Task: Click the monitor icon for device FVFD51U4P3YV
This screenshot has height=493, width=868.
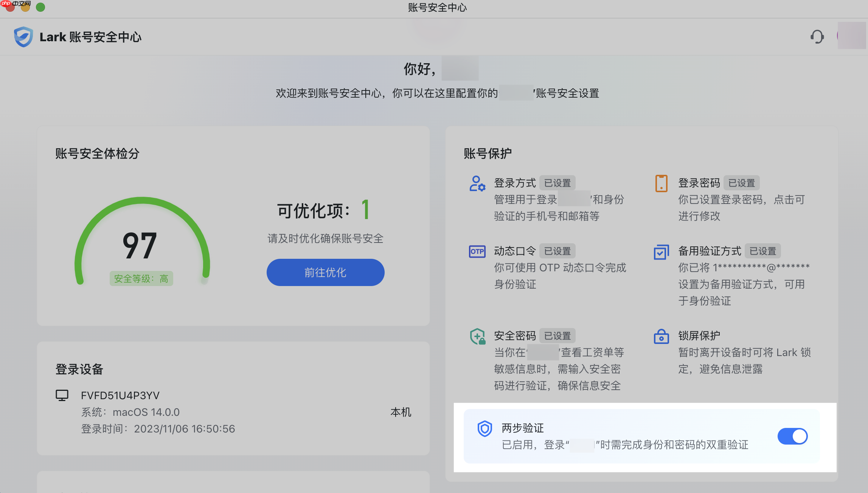Action: click(62, 395)
